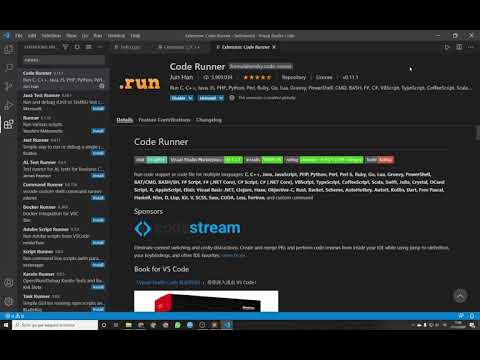This screenshot has height=360, width=480.
Task: Click the Disable button
Action: [x=178, y=98]
